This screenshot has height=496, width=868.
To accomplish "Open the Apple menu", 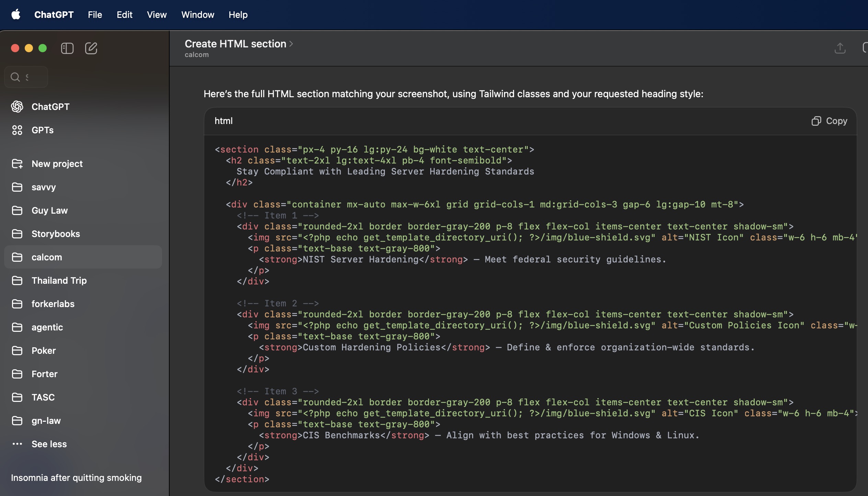I will click(16, 15).
